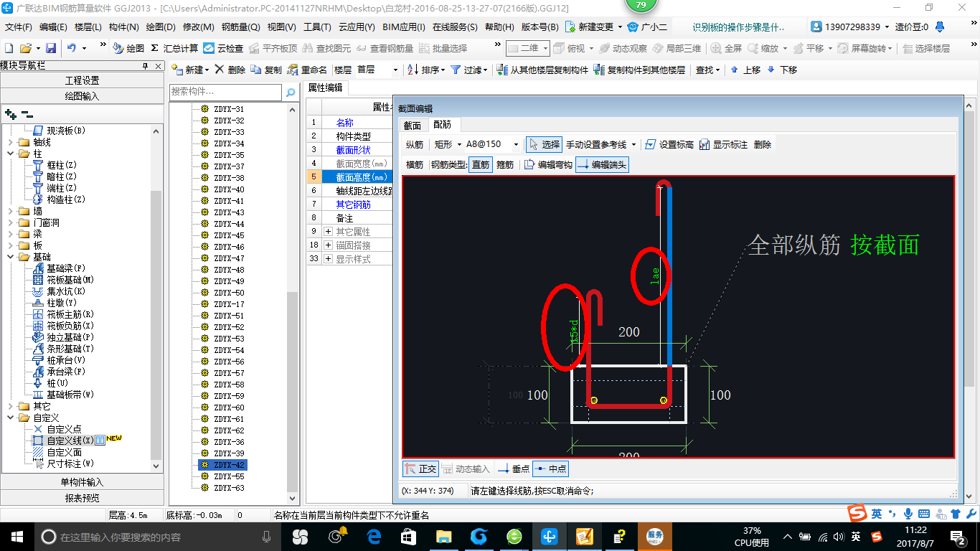Toggle 垂点 perpendicular snap
Screen dimensions: 980x551
pos(514,468)
